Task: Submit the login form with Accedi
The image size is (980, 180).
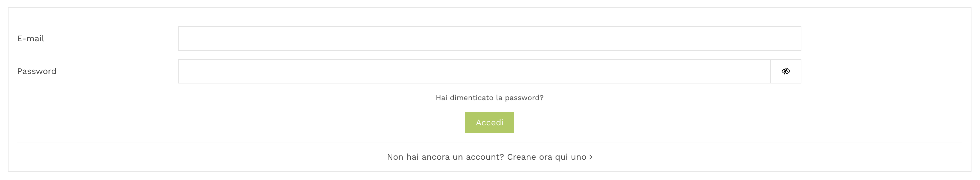Action: 489,123
